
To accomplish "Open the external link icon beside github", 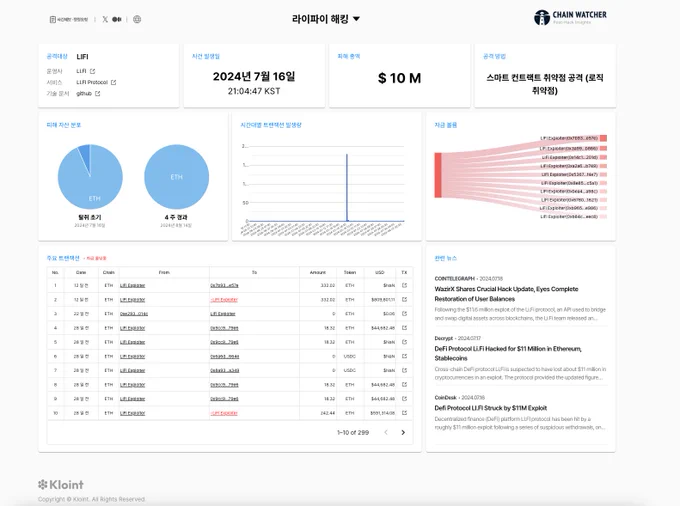I will (98, 94).
